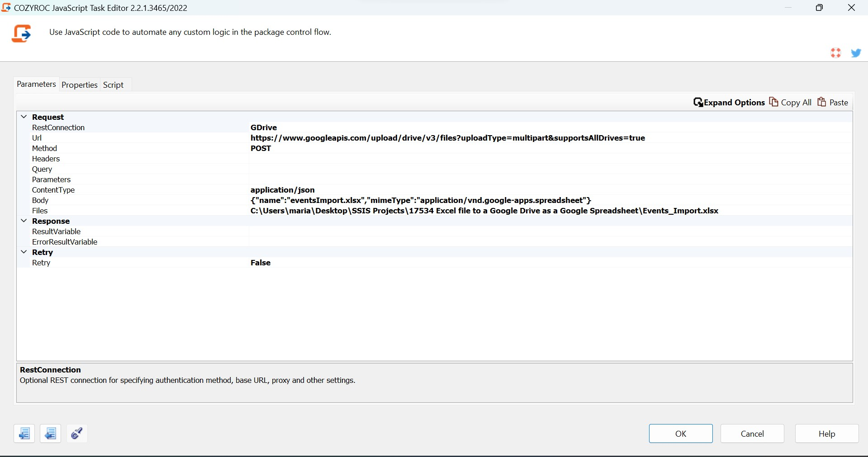
Task: Select the ResultVariable property name
Action: click(56, 231)
